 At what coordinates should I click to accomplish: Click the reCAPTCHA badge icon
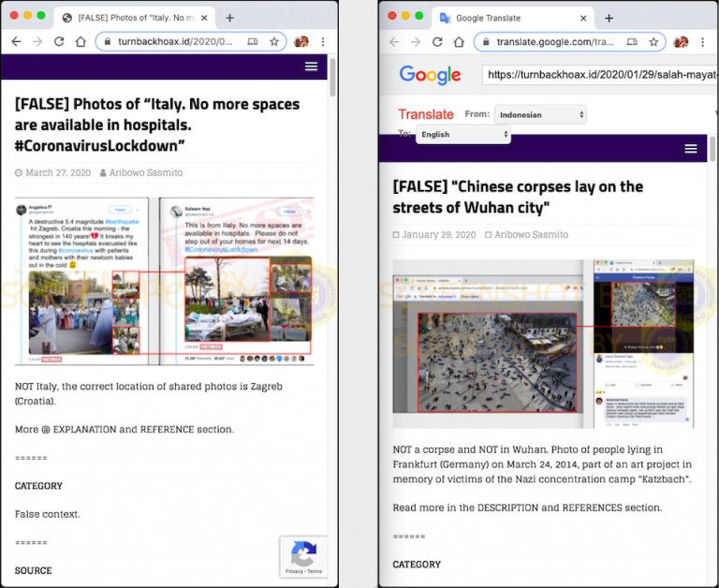[x=303, y=553]
